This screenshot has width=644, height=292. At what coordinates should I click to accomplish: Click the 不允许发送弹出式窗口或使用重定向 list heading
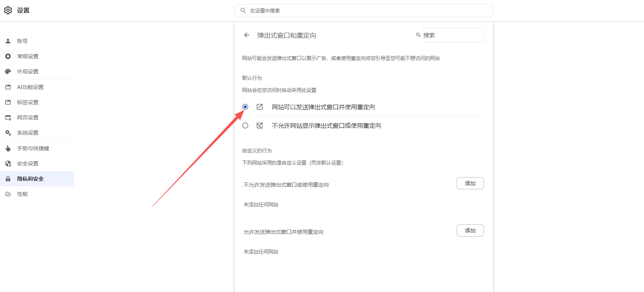(286, 185)
